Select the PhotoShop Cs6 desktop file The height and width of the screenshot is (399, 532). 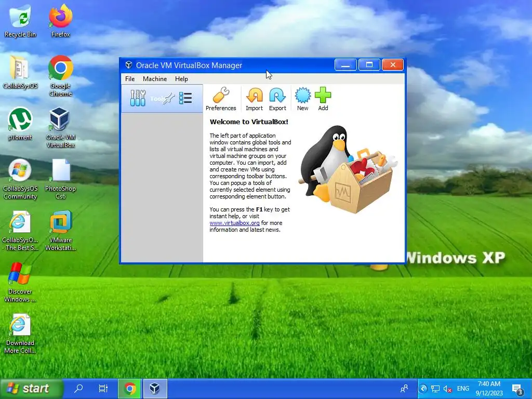click(x=60, y=179)
